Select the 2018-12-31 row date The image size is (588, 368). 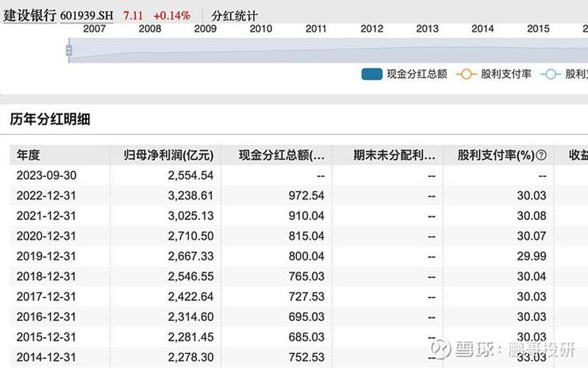coord(46,277)
